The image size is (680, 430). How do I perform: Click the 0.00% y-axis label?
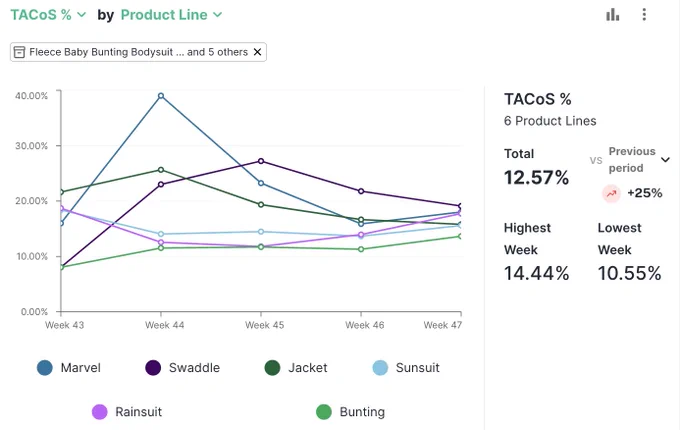click(34, 312)
